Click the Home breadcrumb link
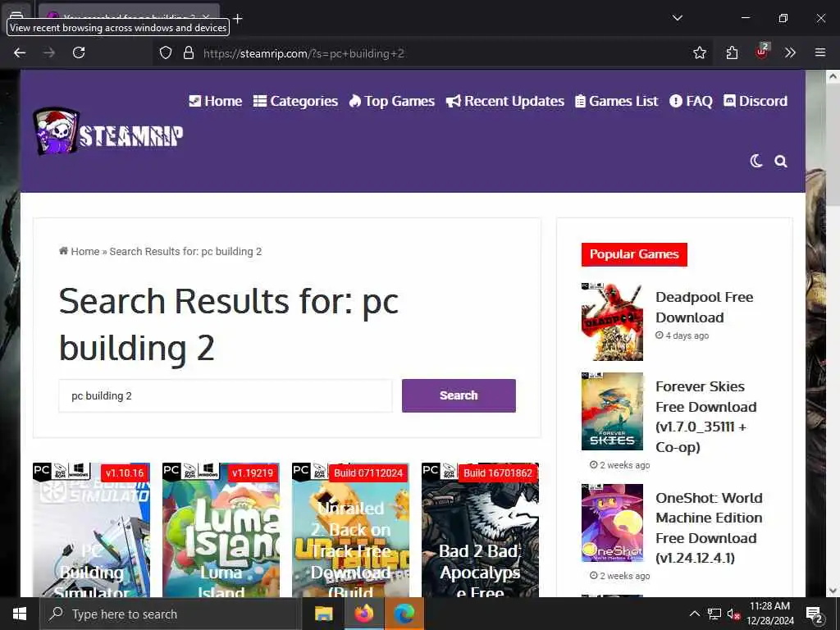Viewport: 840px width, 630px height. click(80, 251)
